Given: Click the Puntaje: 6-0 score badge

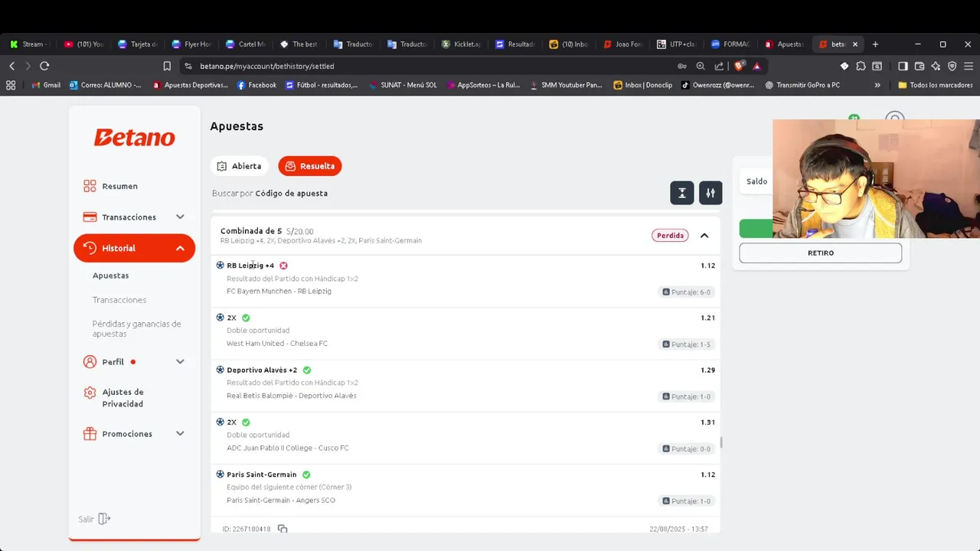Looking at the screenshot, I should click(x=687, y=292).
